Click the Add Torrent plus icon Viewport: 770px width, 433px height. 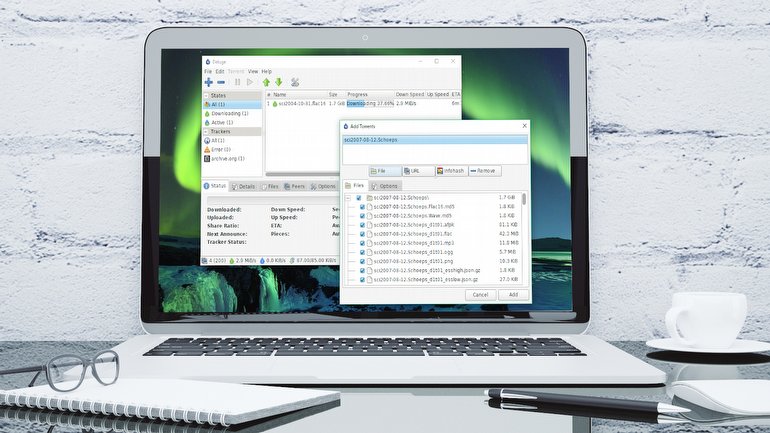point(208,82)
